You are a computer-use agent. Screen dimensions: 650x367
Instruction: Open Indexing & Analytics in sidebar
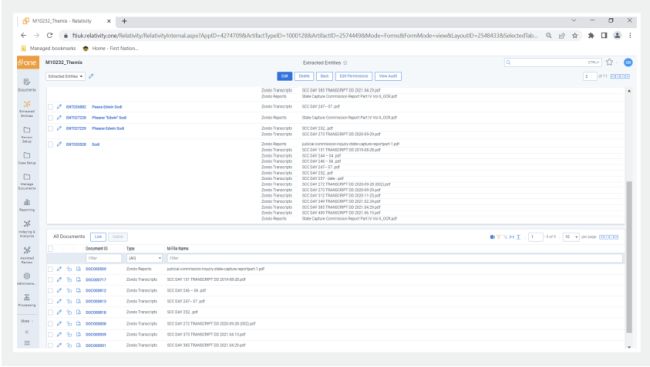click(x=27, y=229)
